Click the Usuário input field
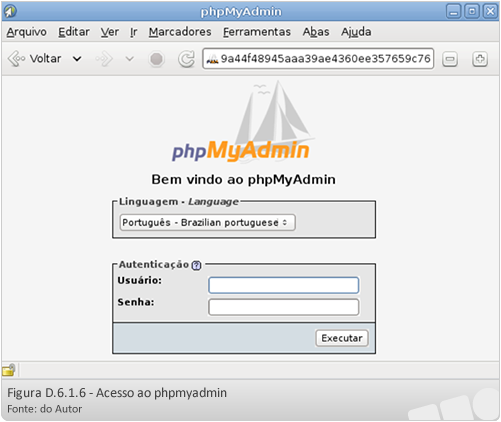The height and width of the screenshot is (422, 501). pos(283,285)
